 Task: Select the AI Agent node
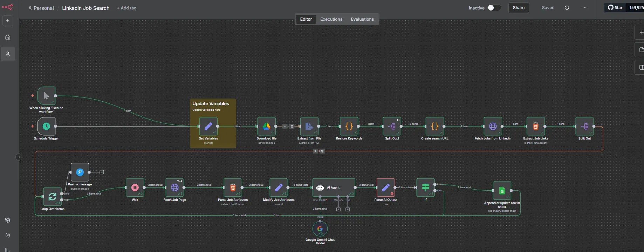334,188
